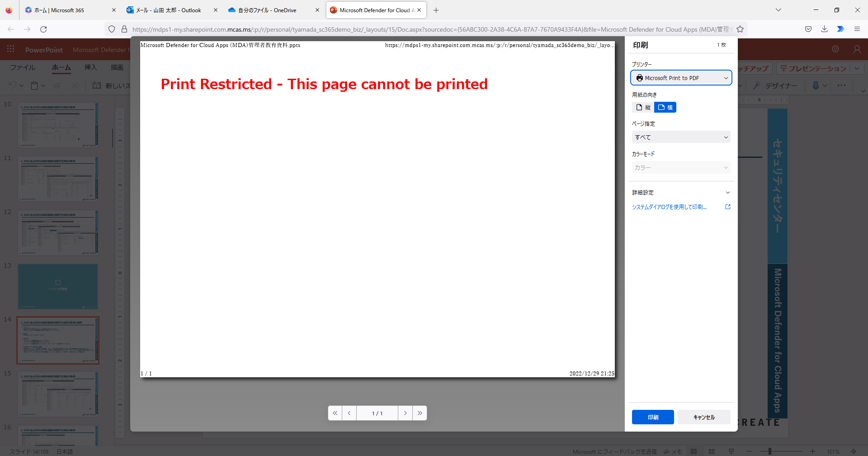
Task: Click the zoom in plus icon
Action: click(812, 451)
